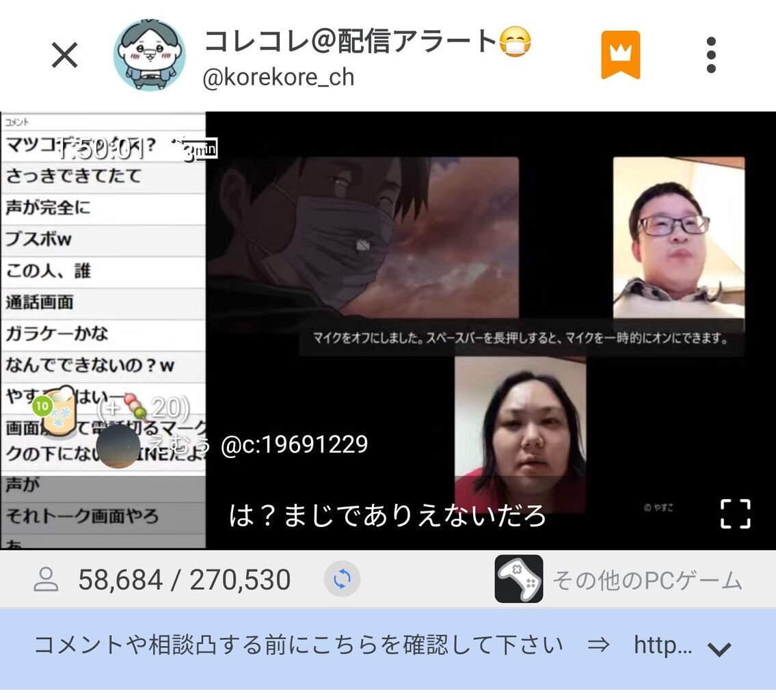
Task: Tap the マイクをオフにしました notification bar
Action: pyautogui.click(x=521, y=338)
